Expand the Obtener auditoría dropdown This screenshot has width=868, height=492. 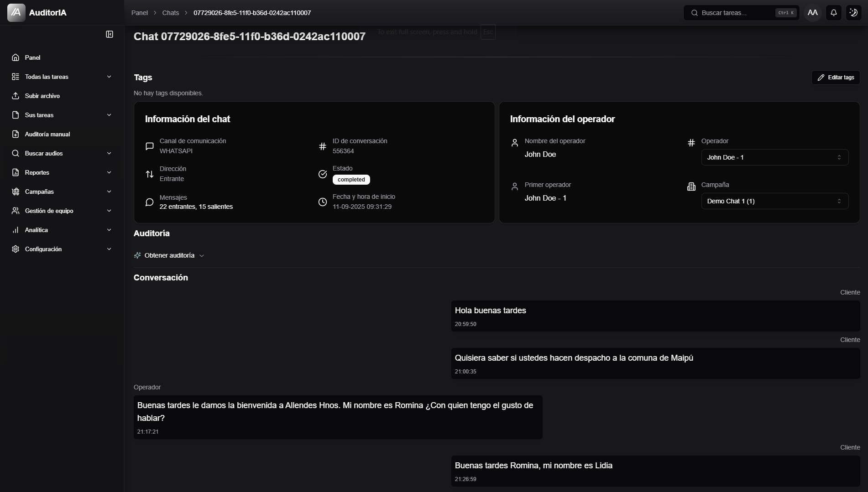click(169, 255)
